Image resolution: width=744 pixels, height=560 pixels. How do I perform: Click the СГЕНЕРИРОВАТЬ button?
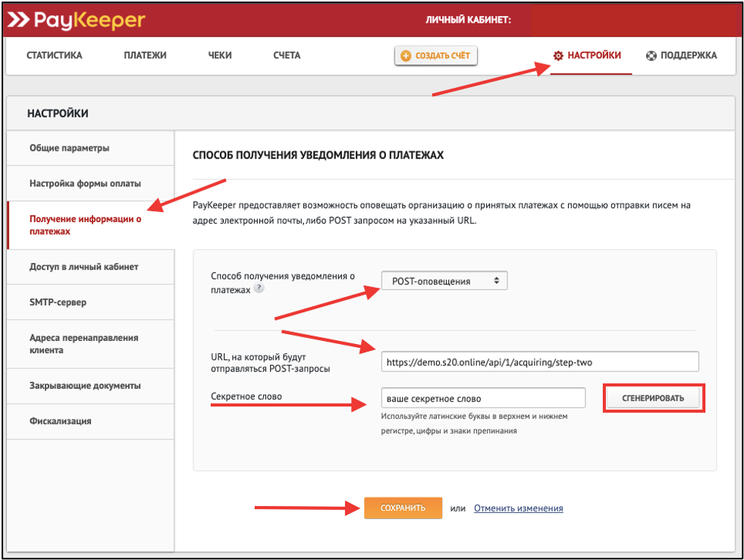click(x=654, y=399)
